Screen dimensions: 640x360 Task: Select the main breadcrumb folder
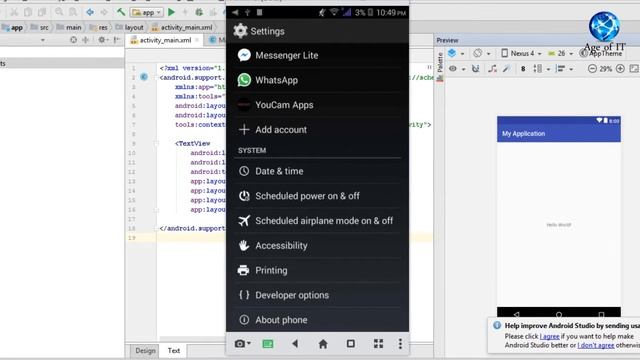69,27
